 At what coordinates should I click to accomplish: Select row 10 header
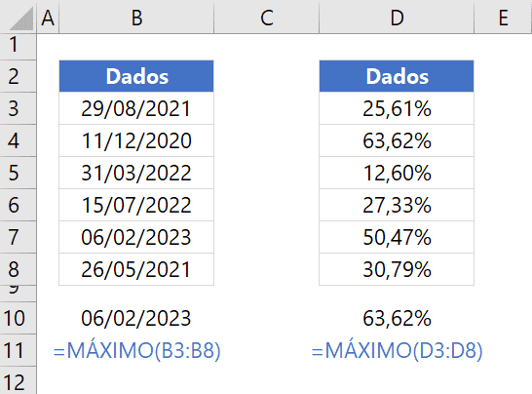tap(18, 318)
